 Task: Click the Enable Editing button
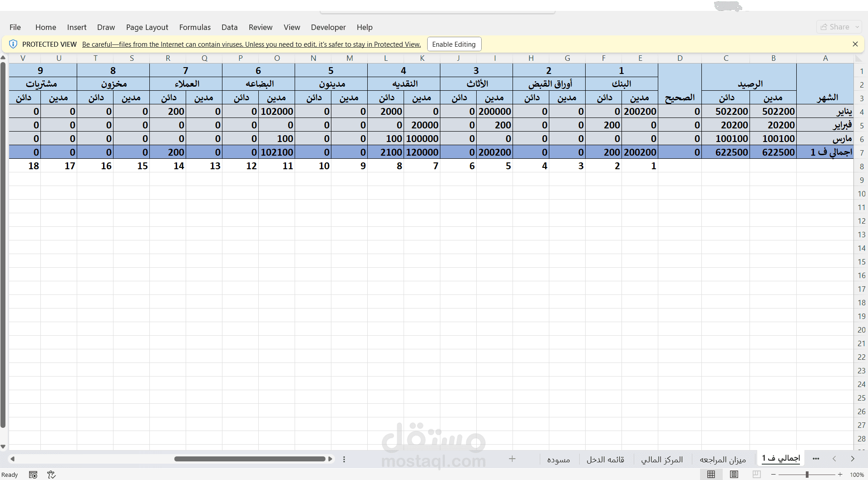click(454, 44)
